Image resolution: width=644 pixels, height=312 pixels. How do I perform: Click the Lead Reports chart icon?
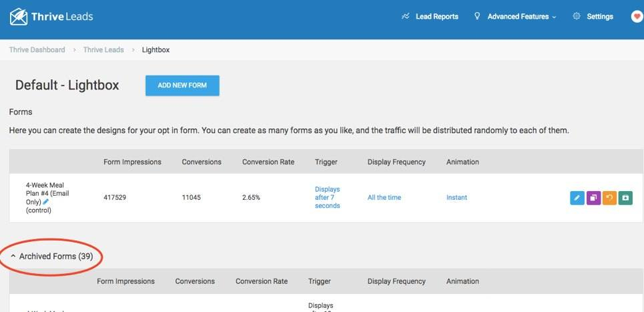tap(405, 17)
